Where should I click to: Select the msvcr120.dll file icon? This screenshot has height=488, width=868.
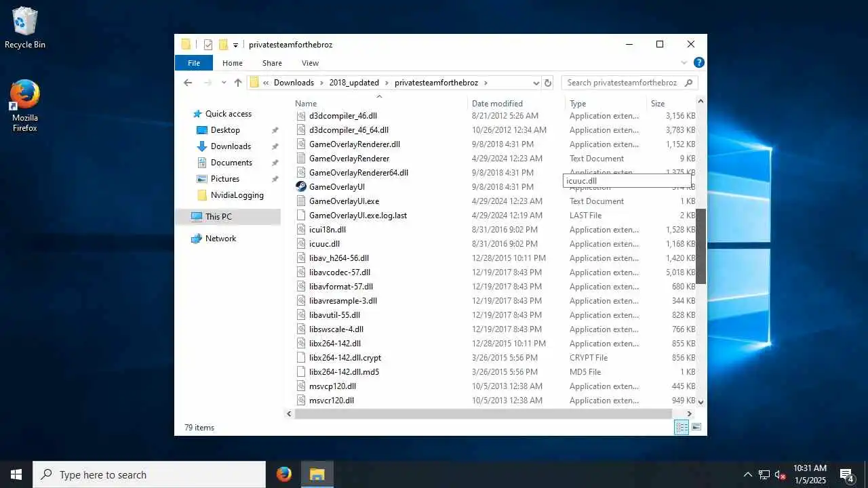302,401
